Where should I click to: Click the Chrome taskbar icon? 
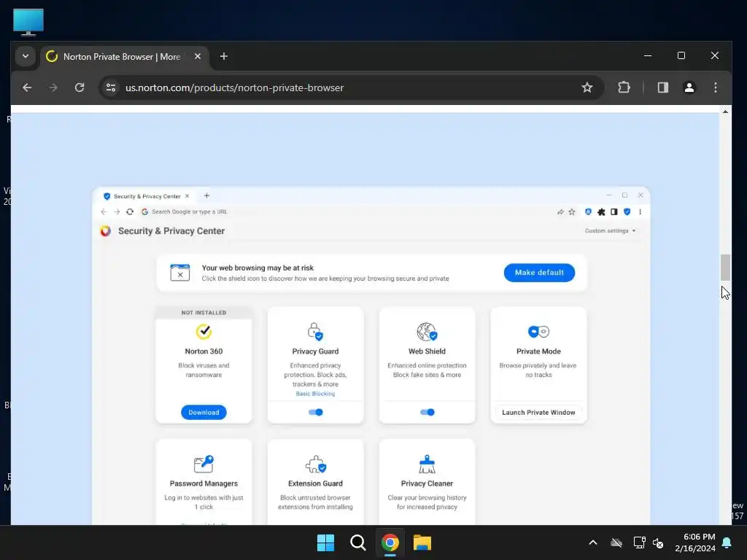click(x=390, y=542)
